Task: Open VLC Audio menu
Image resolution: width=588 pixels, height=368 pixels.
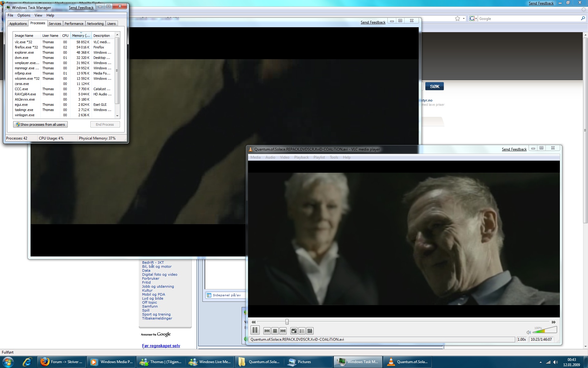Action: 270,157
